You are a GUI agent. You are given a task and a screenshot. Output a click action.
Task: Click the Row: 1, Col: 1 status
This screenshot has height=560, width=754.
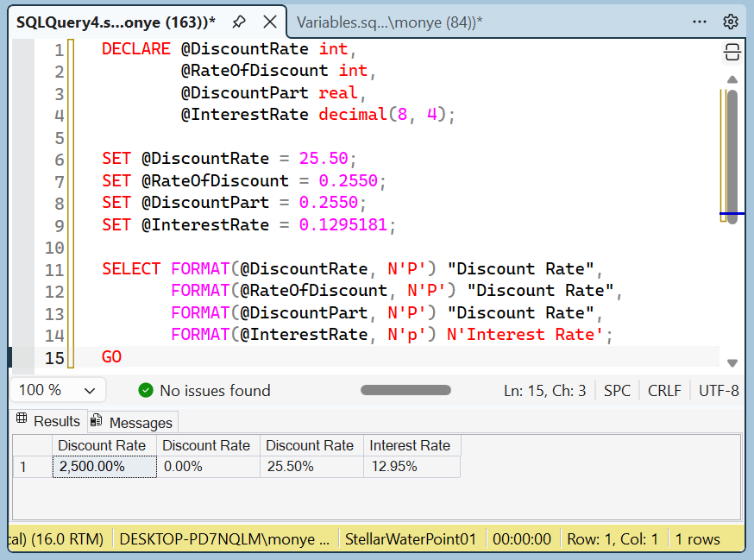(x=613, y=539)
